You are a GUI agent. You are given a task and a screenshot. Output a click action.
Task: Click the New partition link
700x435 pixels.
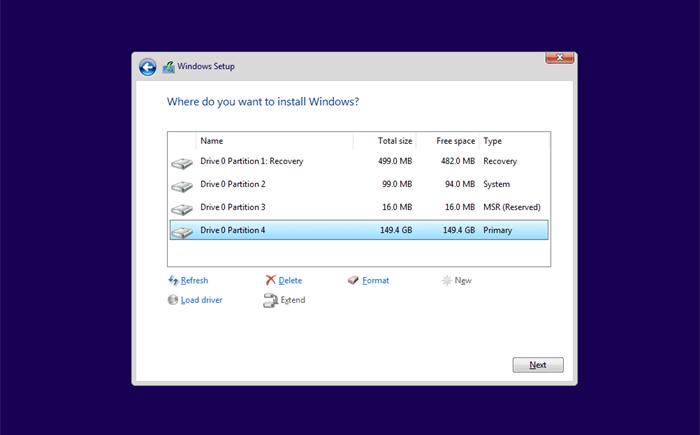[x=463, y=280]
